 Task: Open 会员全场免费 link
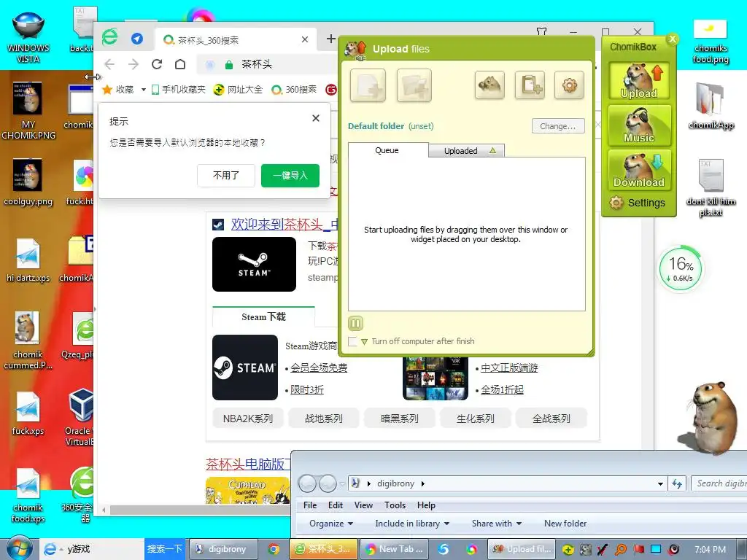(x=319, y=367)
